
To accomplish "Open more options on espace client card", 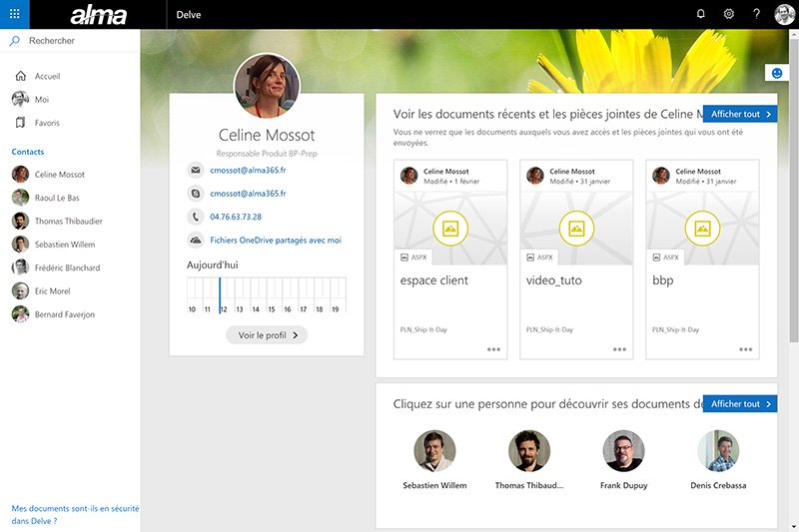I will tap(493, 349).
